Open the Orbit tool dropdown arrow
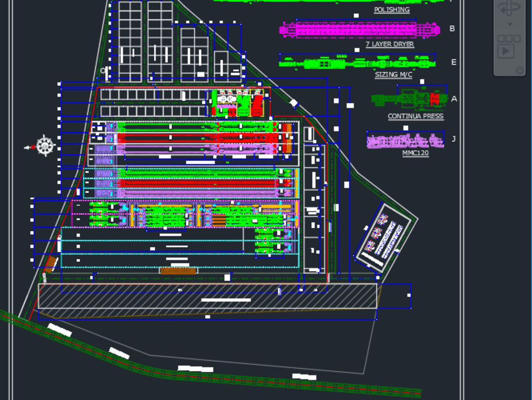Screen dimensions: 532x400 point(510,24)
